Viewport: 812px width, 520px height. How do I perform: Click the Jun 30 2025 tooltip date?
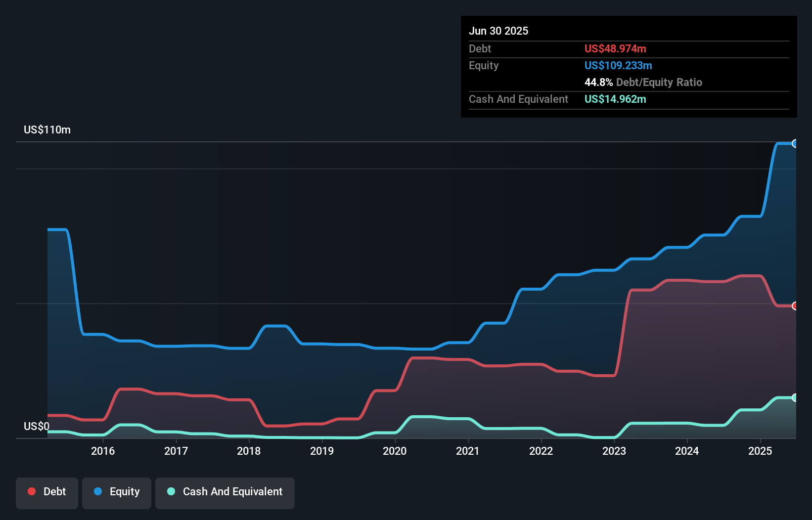pos(498,31)
